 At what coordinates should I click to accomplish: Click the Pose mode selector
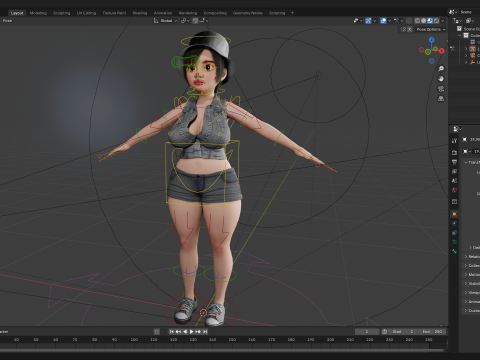[x=7, y=21]
